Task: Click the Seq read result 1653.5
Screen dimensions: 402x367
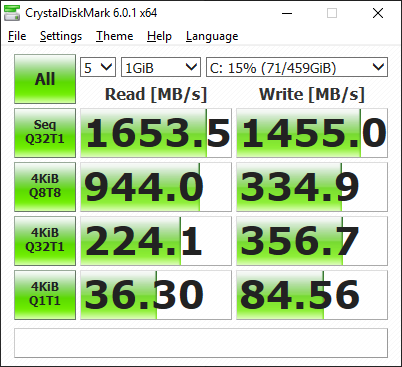Action: click(x=156, y=133)
